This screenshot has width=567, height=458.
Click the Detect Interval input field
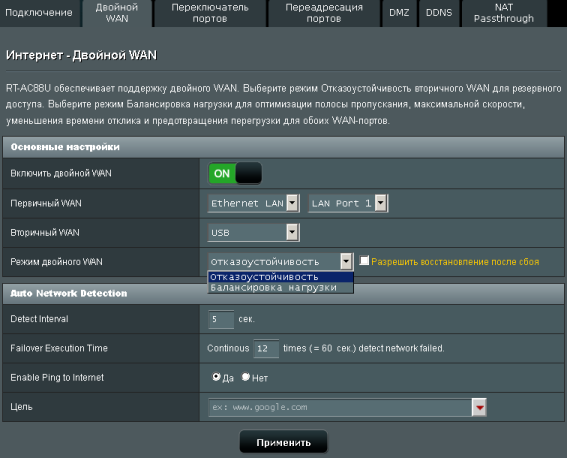click(221, 319)
